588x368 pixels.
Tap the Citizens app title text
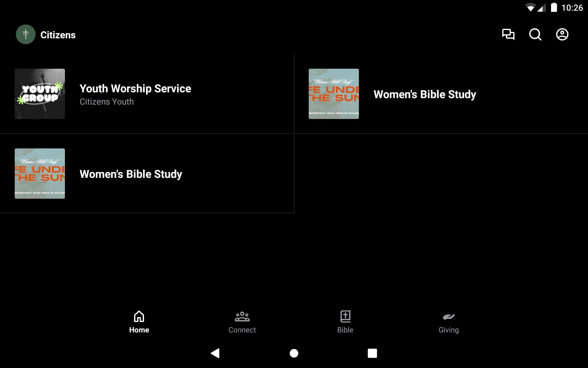tap(58, 35)
